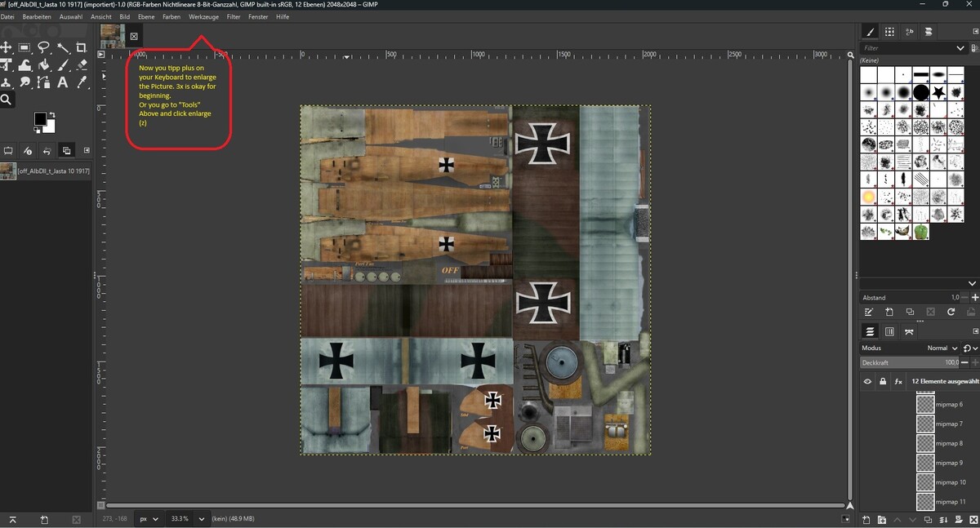Toggle the layer lock column header
This screenshot has height=528, width=980.
883,381
